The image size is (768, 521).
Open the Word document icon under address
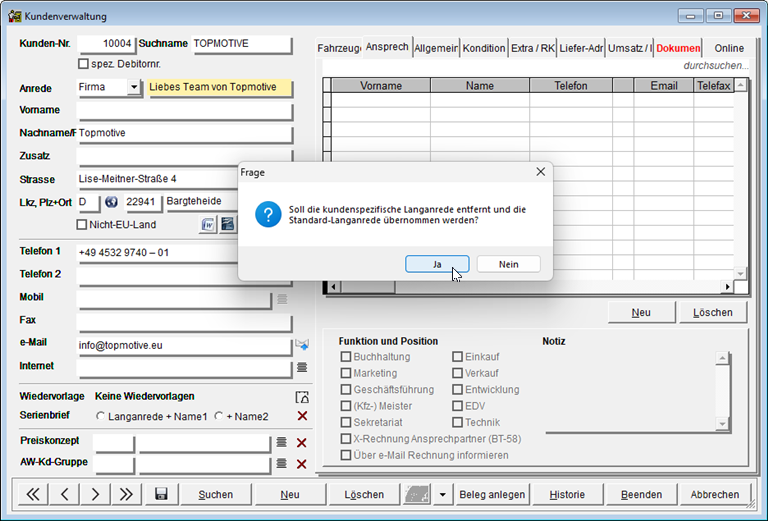tap(208, 225)
